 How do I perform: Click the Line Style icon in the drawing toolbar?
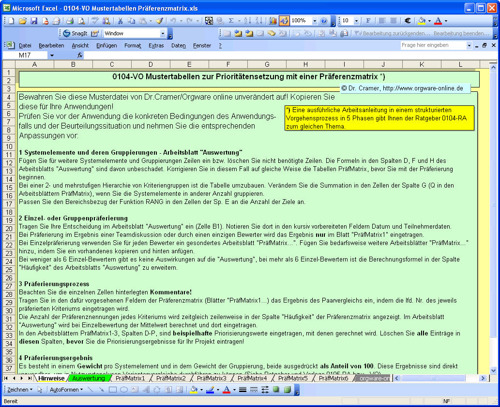coord(243,389)
